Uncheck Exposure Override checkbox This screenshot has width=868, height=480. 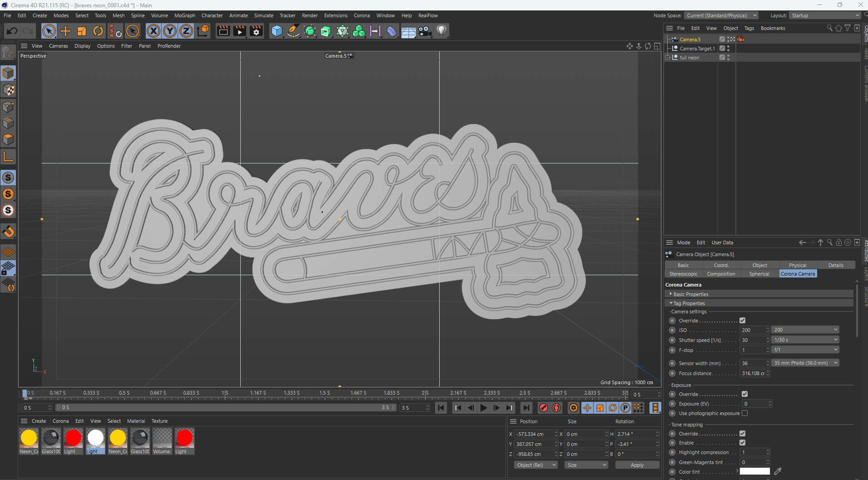coord(744,394)
